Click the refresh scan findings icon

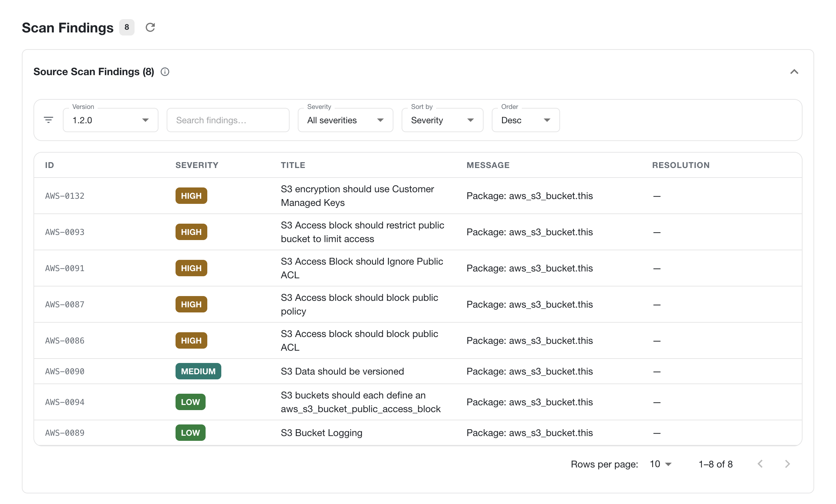coord(150,27)
